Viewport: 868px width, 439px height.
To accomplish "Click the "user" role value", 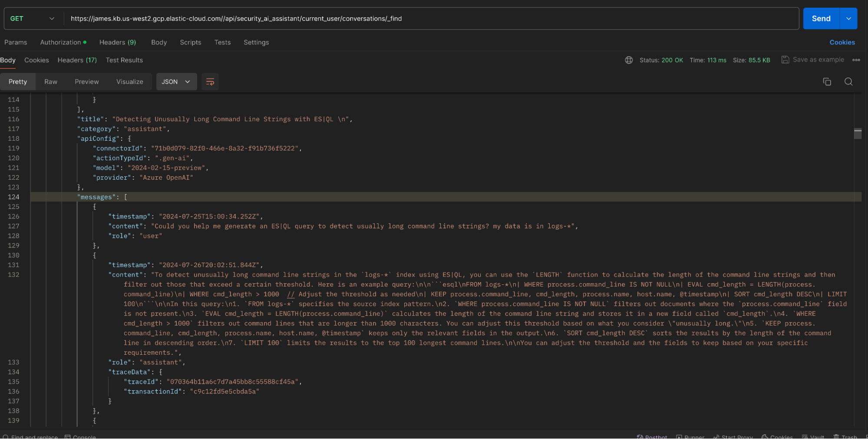I will point(151,236).
